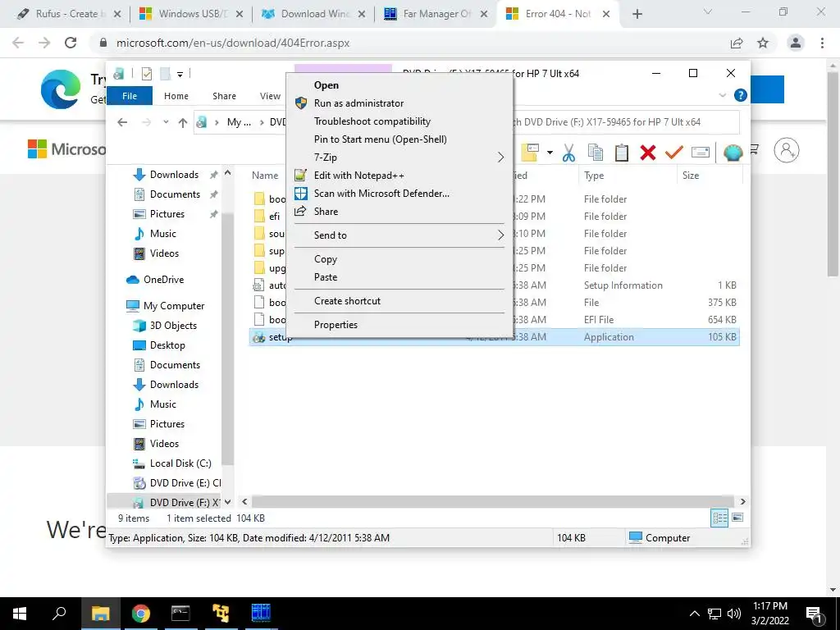Sort by the Name column header
The width and height of the screenshot is (840, 630).
pos(265,176)
